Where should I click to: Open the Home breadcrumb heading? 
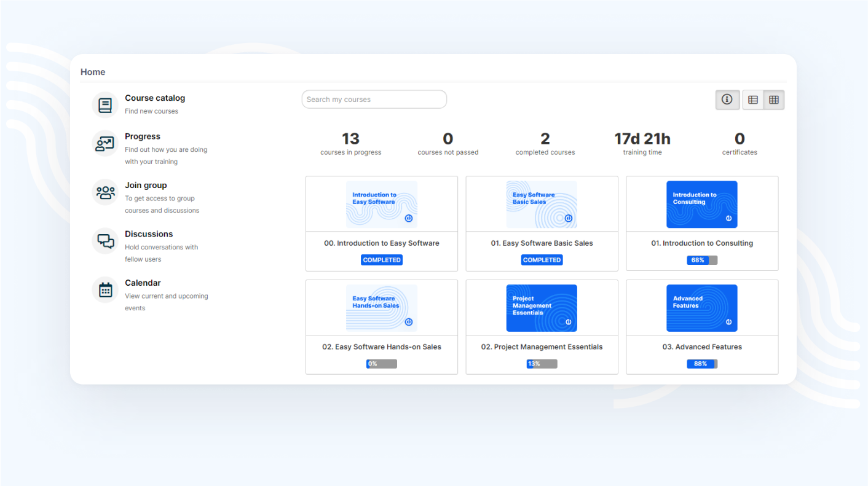tap(93, 72)
